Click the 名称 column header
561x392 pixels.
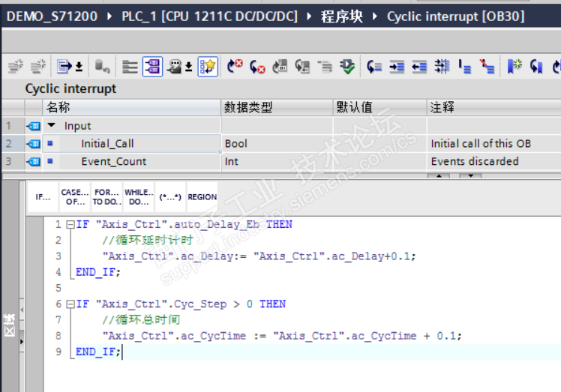point(131,107)
